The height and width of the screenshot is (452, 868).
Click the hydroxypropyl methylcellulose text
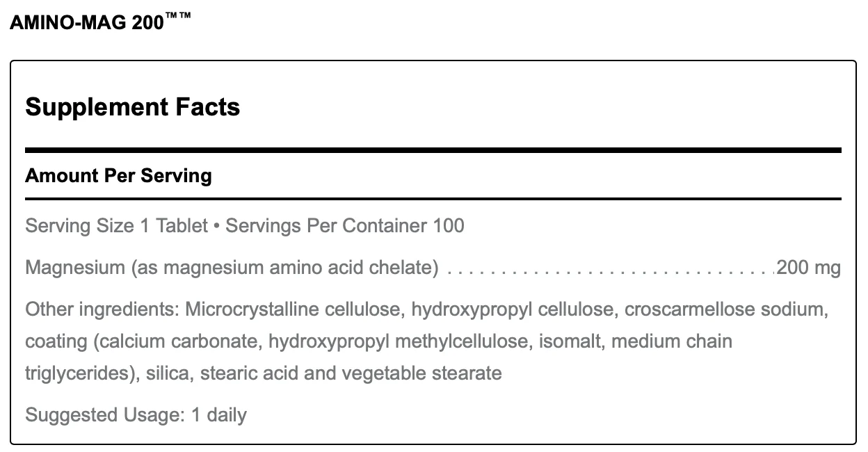coord(389,341)
